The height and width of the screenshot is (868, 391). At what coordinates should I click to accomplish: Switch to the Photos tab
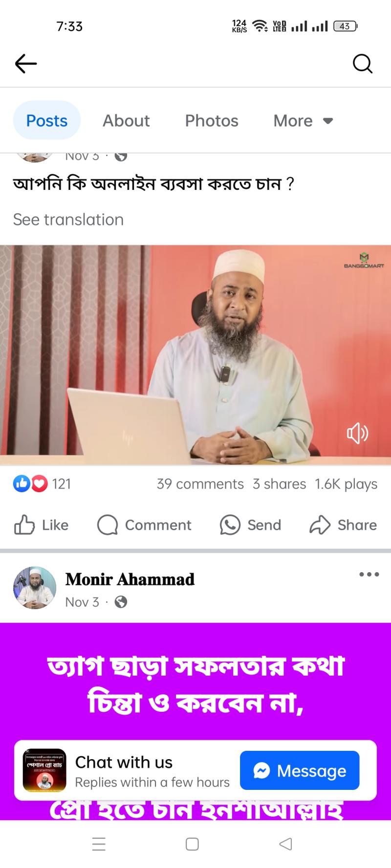212,121
